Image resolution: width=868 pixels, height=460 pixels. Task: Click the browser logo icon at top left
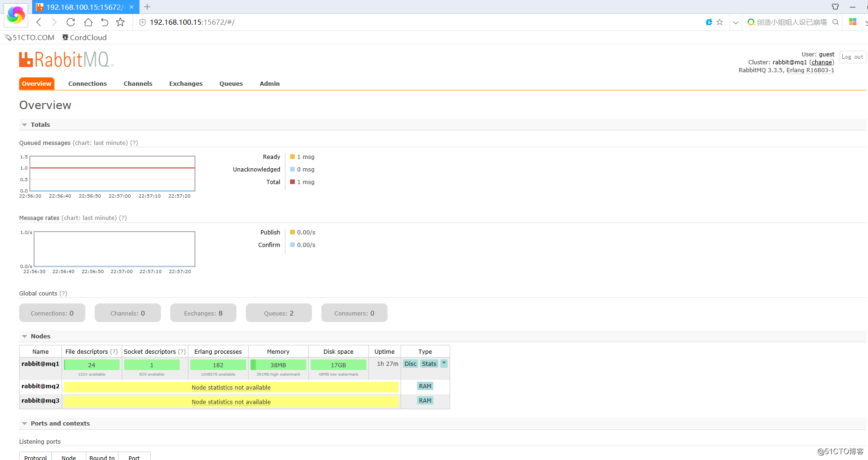tap(16, 15)
